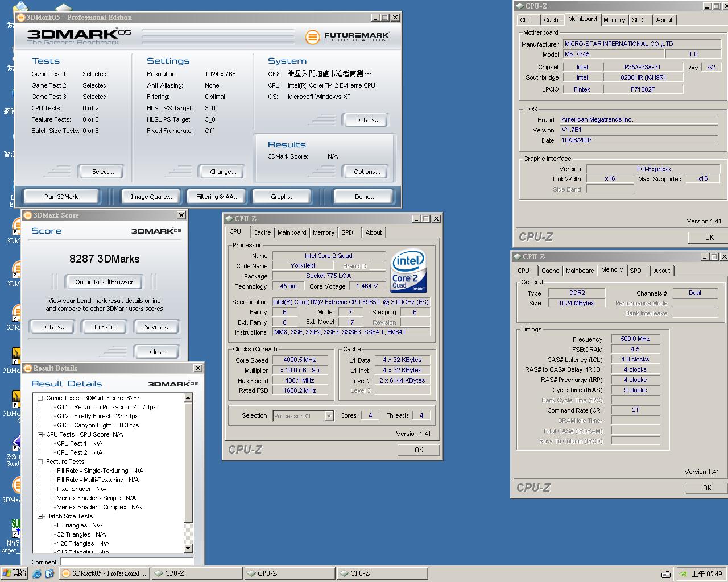Viewport: 728px width, 582px height.
Task: Click the 8287 3DMarks score text
Action: tap(105, 259)
